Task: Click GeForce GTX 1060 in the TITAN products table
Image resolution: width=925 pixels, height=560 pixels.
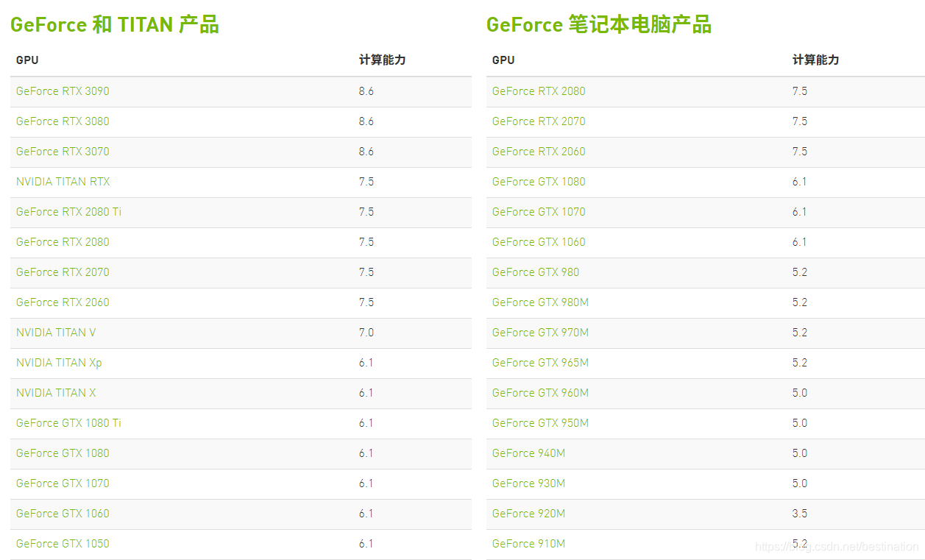Action: [x=63, y=514]
